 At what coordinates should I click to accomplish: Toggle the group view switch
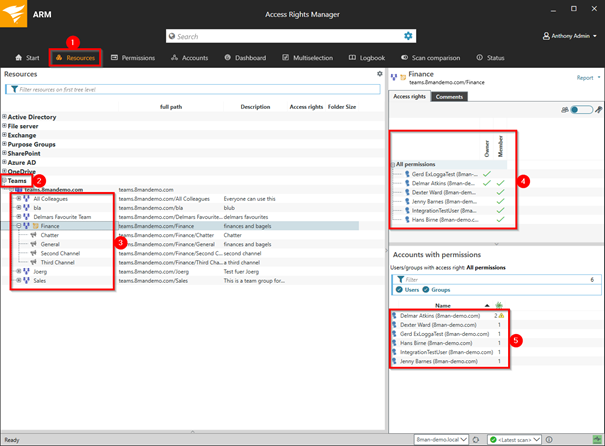coord(581,110)
